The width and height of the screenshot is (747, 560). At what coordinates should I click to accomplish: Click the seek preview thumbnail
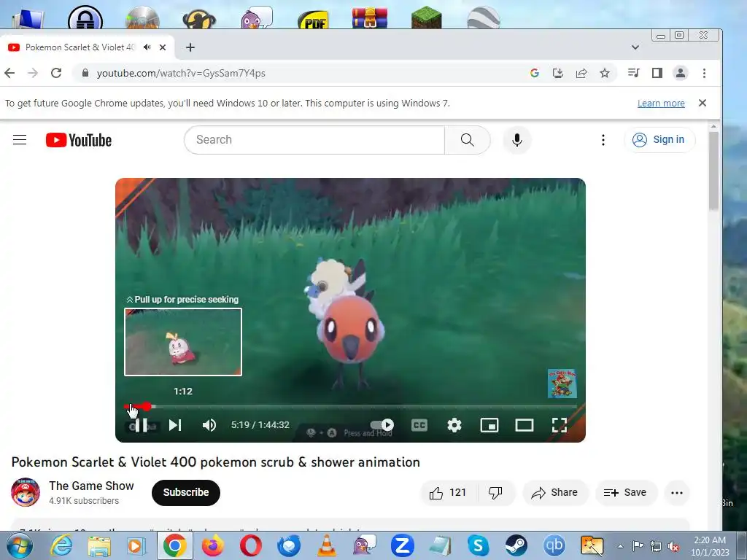coord(183,342)
